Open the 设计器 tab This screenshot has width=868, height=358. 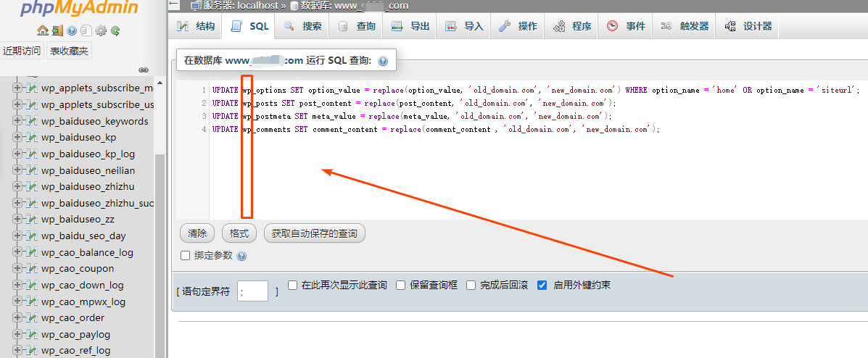748,26
